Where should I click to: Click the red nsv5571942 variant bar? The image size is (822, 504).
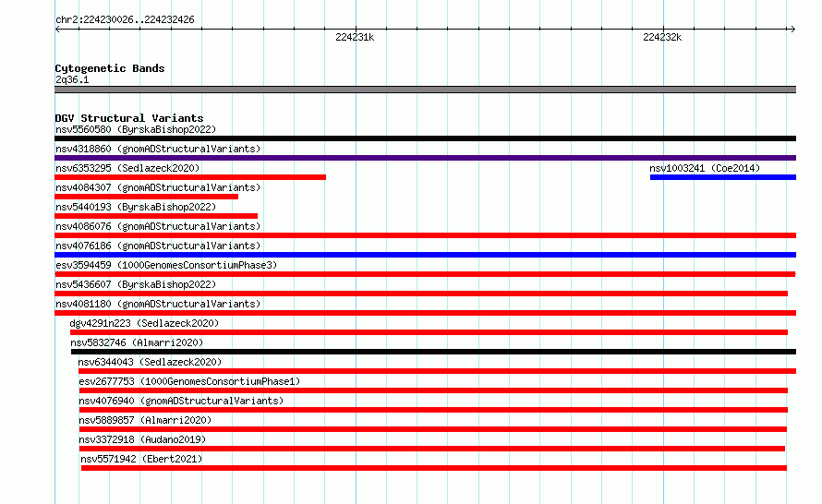pos(434,468)
